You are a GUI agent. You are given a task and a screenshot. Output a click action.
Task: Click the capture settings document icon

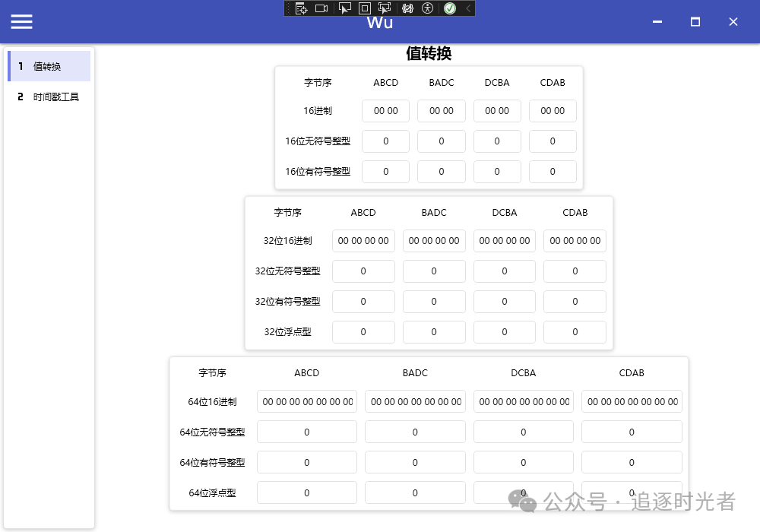tap(302, 8)
